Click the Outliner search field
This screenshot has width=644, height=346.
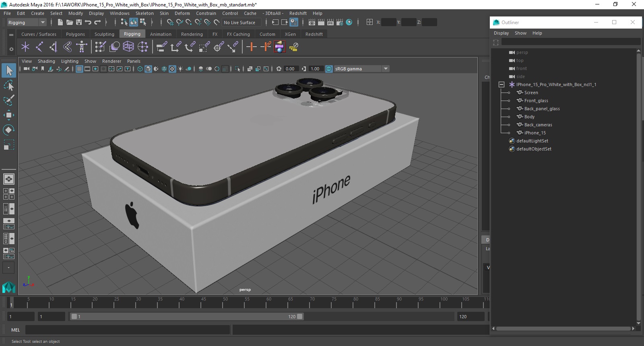tap(571, 42)
